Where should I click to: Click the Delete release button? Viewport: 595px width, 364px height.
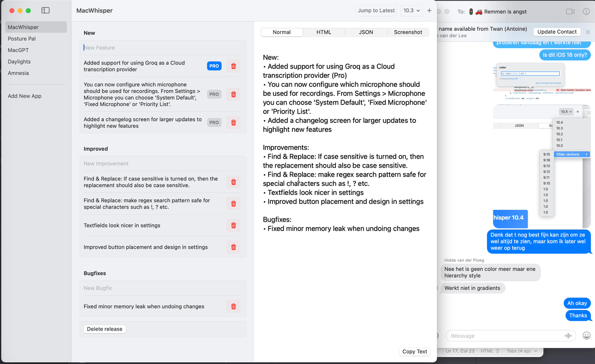coord(105,329)
